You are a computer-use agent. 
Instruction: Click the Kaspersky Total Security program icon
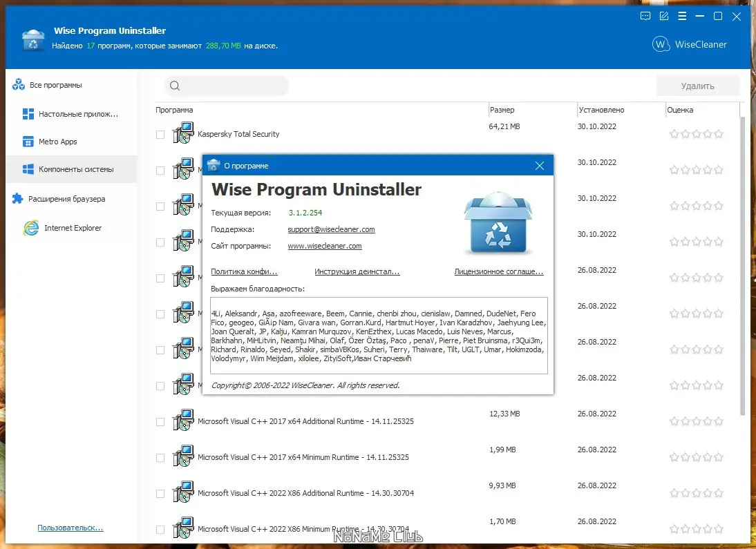[183, 133]
